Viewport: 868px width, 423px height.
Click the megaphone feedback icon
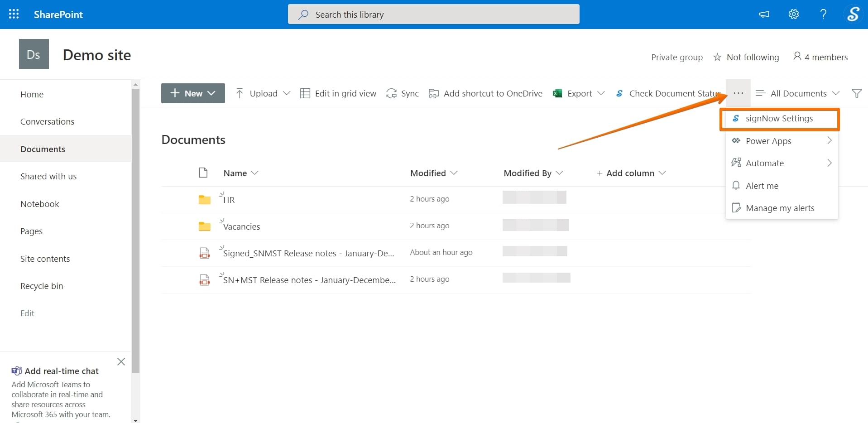[x=764, y=14]
